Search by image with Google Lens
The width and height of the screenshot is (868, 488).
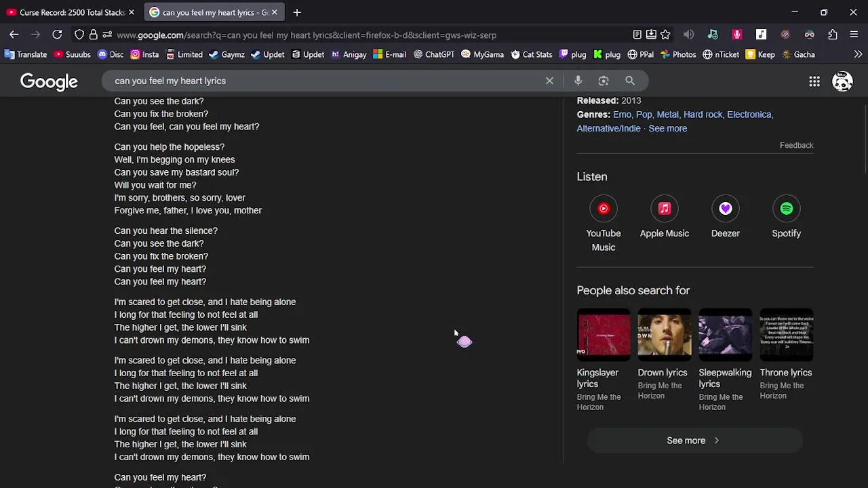point(604,81)
